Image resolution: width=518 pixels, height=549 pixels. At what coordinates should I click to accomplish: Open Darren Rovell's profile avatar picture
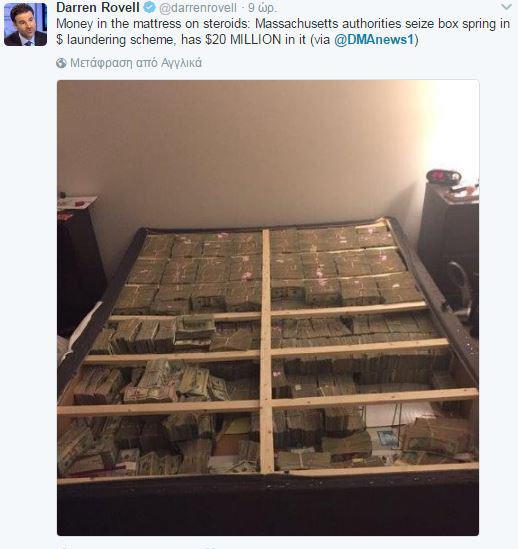(x=25, y=25)
